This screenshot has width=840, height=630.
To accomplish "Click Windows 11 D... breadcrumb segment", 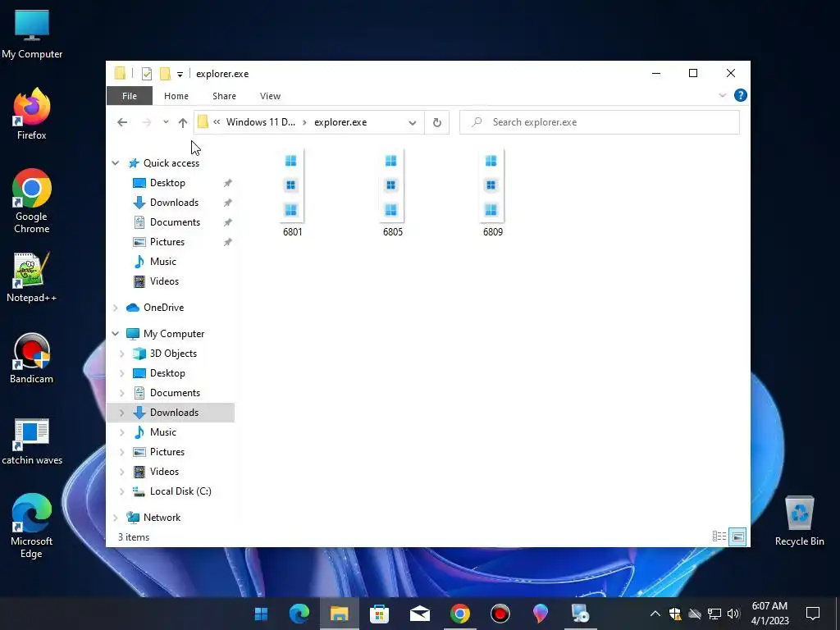I will (x=260, y=122).
